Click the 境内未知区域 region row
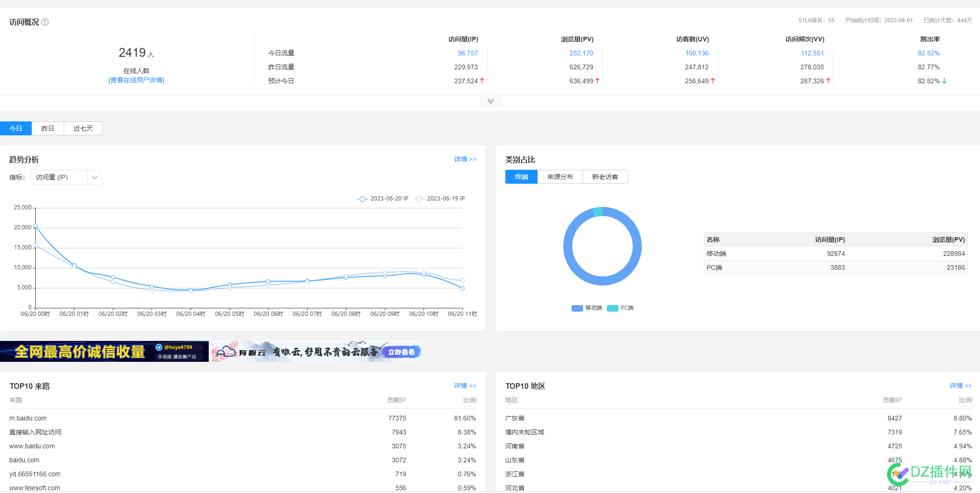980x493 pixels. (739, 432)
